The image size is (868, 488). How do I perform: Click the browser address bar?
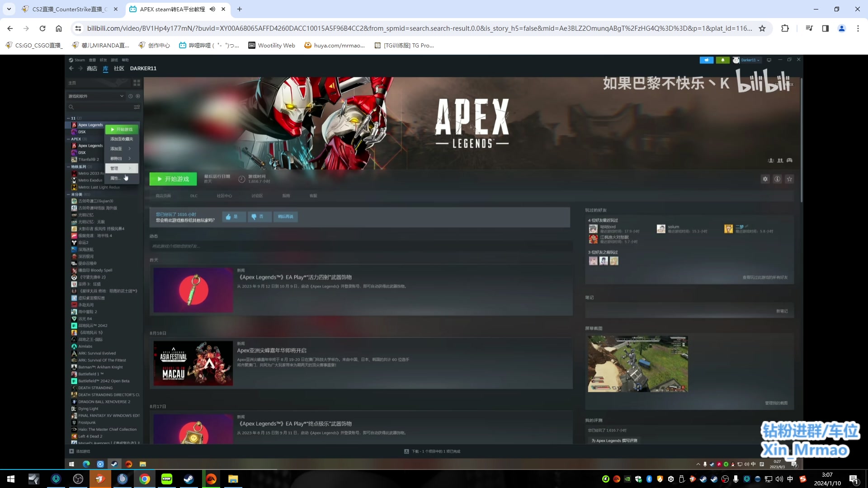(419, 28)
